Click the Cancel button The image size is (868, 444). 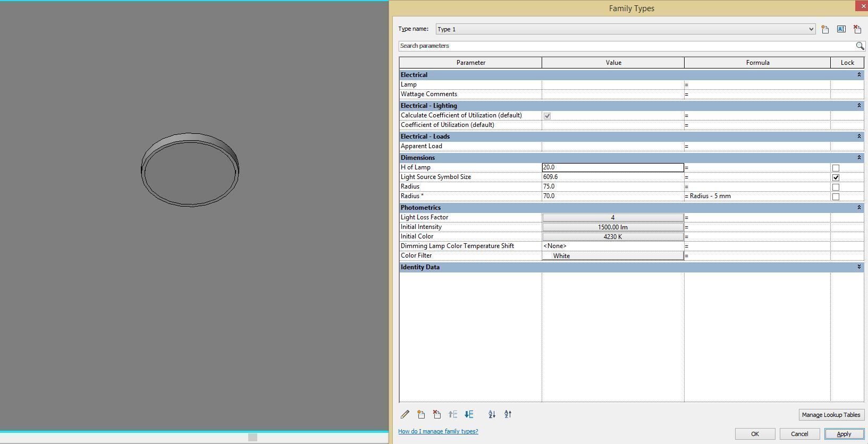coord(799,434)
